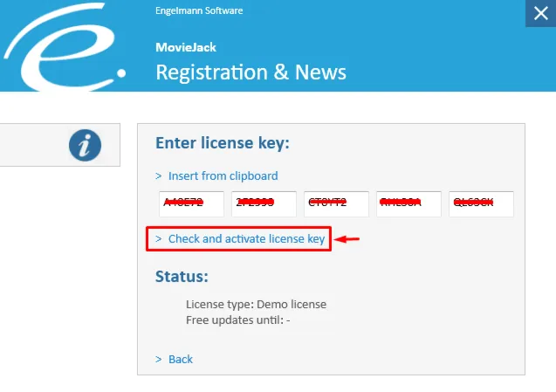556x392 pixels.
Task: Click 'License type: Demo license' text
Action: pos(256,305)
